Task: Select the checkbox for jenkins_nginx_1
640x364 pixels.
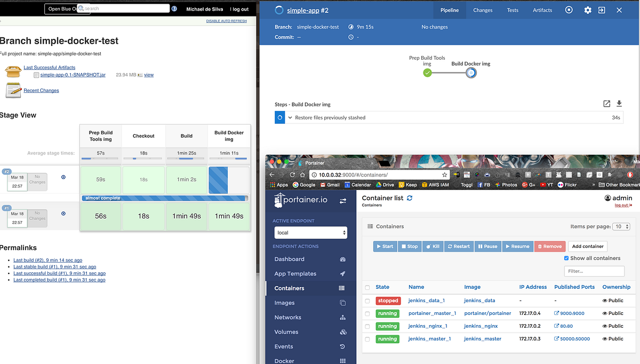Action: [367, 326]
